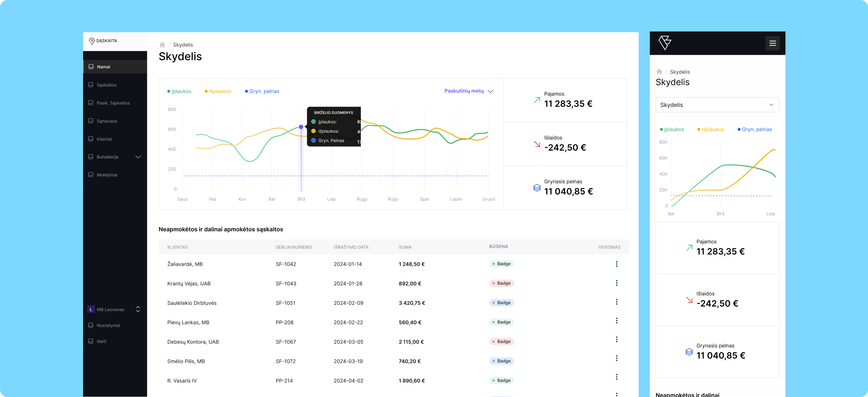The image size is (868, 397).
Task: Click the purple L avatar for MB Leonovas
Action: 91,309
